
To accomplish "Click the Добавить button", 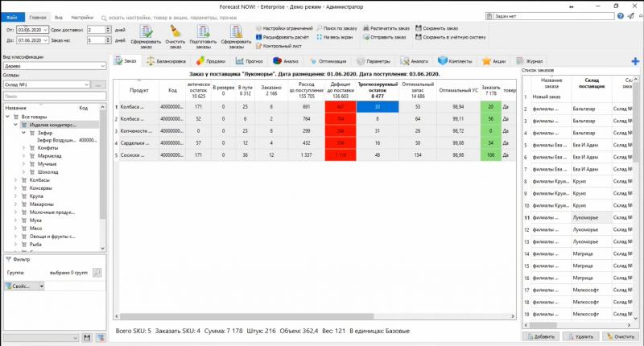I will click(540, 336).
